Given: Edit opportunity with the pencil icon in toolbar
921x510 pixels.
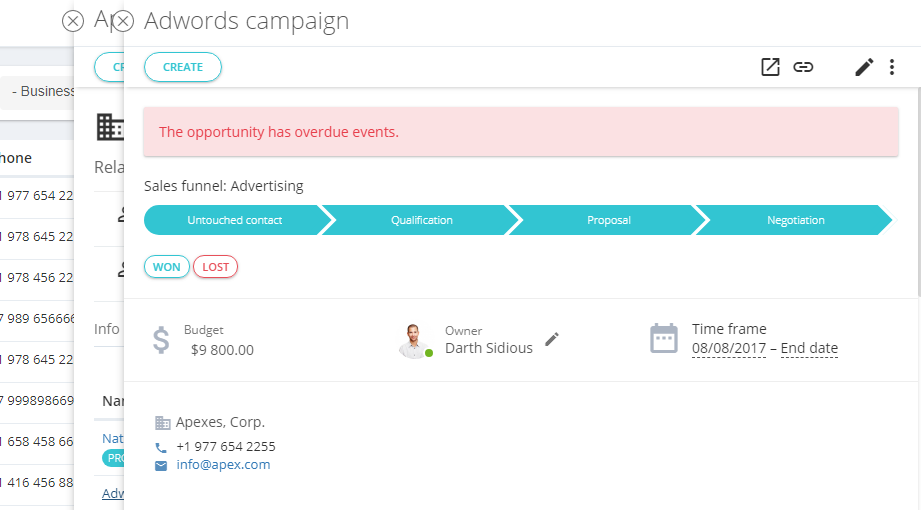Looking at the screenshot, I should pyautogui.click(x=864, y=67).
